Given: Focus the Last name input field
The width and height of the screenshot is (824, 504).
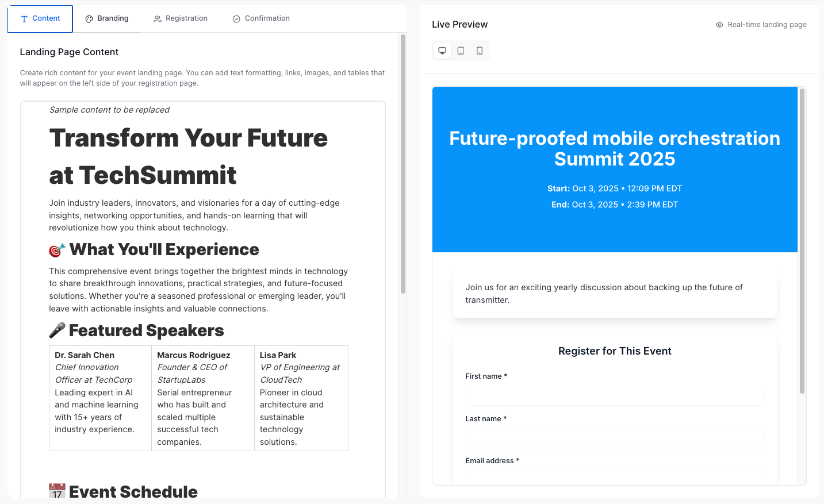Looking at the screenshot, I should click(614, 437).
